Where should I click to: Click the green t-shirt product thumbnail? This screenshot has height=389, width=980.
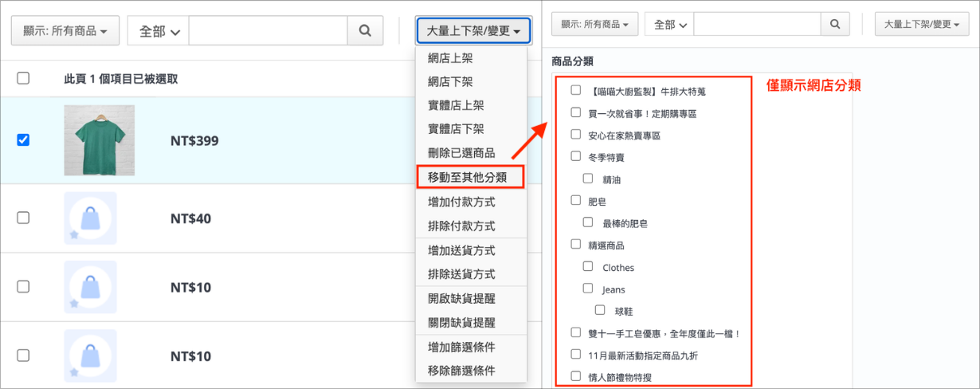pos(100,140)
